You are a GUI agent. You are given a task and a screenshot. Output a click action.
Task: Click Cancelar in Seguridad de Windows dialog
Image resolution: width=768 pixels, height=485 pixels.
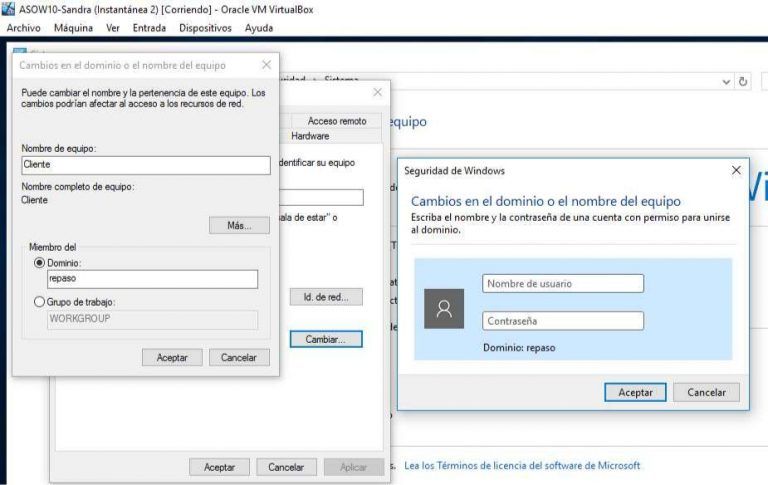tap(706, 392)
